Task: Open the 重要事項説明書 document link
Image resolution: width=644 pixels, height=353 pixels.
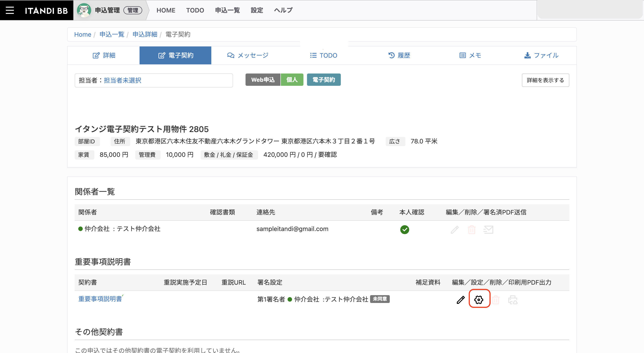Action: 100,299
